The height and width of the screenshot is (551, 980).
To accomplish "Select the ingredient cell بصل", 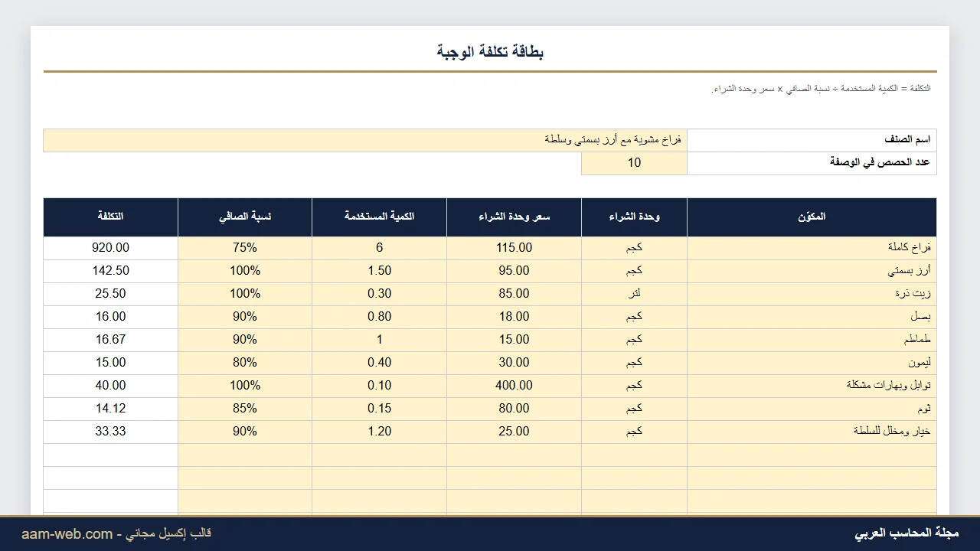I will (x=812, y=317).
